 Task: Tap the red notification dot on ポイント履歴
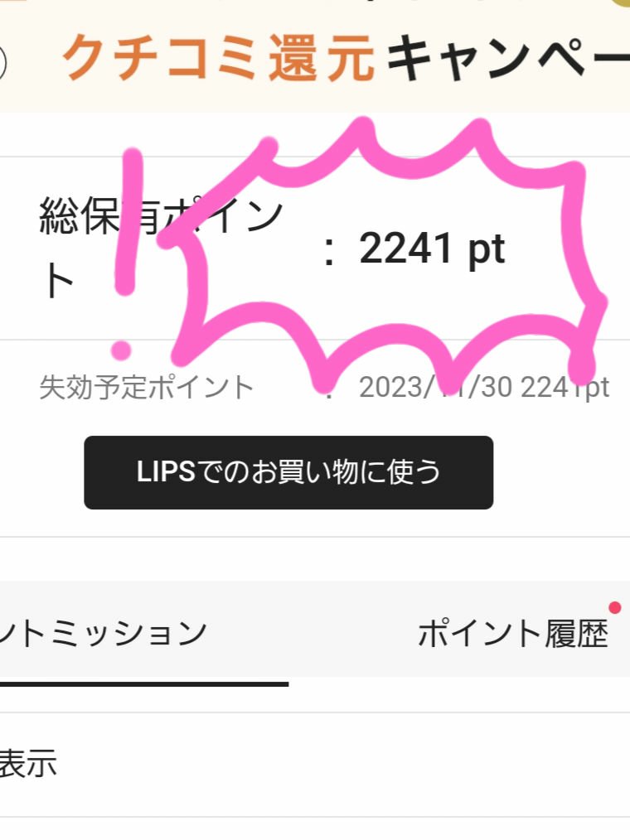tap(615, 607)
